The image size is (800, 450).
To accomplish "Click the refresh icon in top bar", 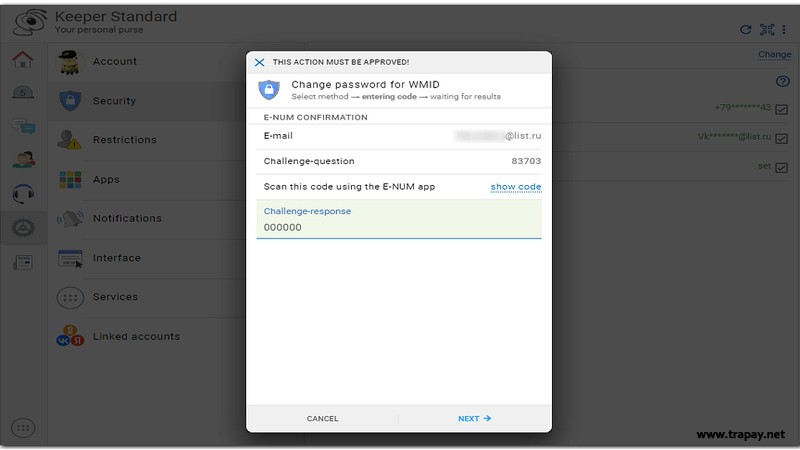I will coord(745,30).
